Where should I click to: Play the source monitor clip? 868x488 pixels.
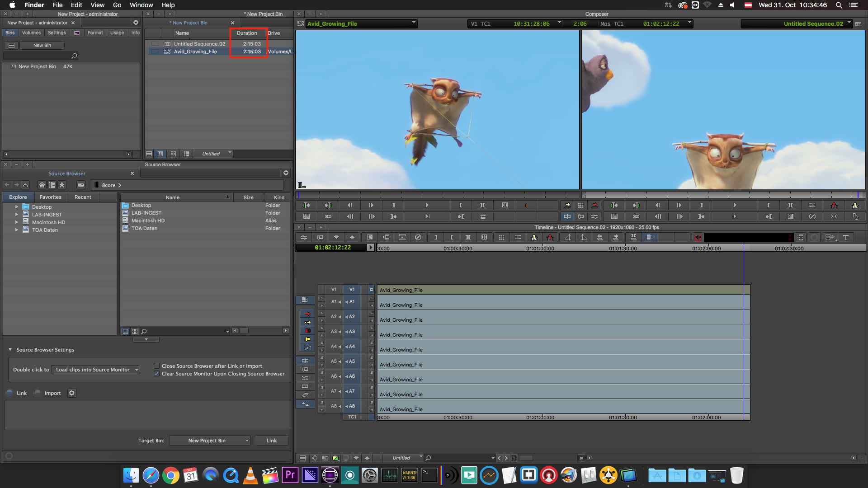[x=427, y=205]
